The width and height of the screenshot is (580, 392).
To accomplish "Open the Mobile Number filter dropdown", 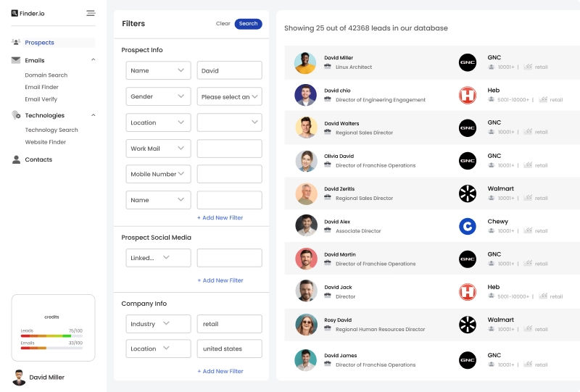I will (158, 174).
